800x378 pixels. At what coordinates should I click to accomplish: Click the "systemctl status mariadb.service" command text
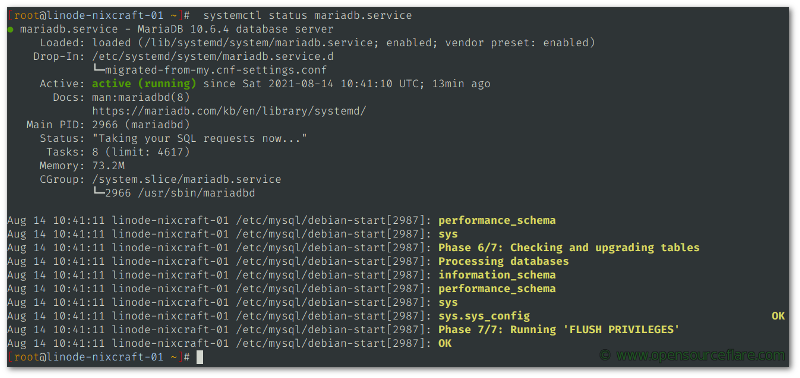(x=307, y=15)
